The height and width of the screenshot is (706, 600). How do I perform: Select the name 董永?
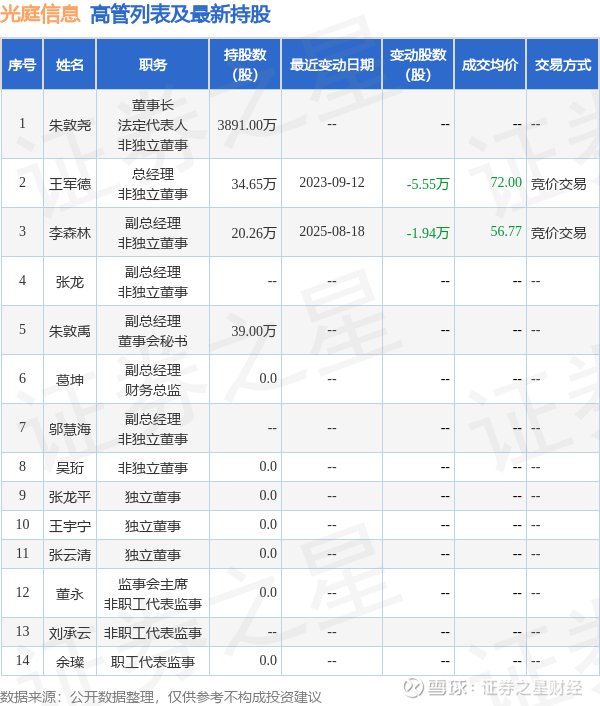(70, 594)
